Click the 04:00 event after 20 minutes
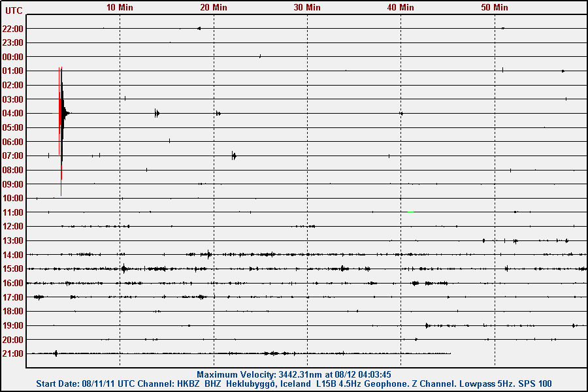 [x=218, y=113]
